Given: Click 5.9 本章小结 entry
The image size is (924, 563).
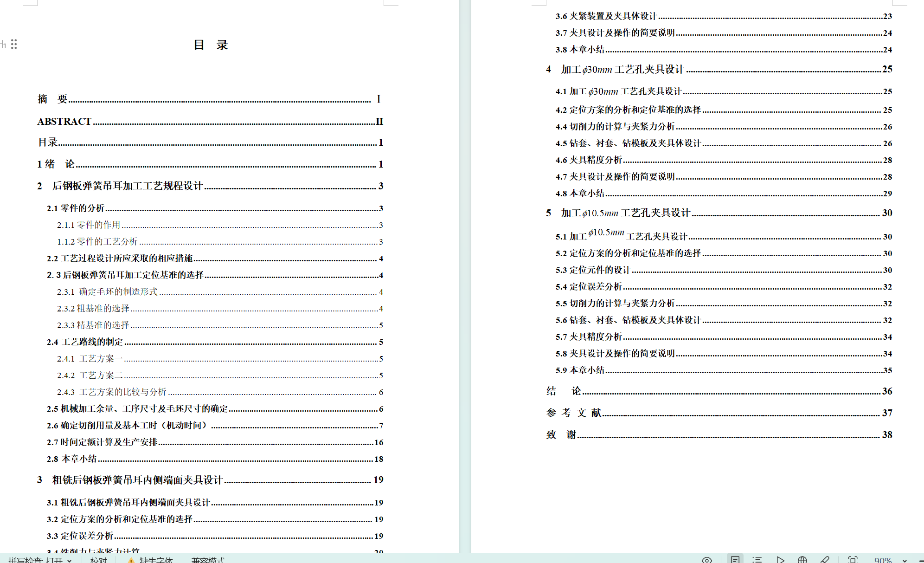Looking at the screenshot, I should (x=724, y=370).
